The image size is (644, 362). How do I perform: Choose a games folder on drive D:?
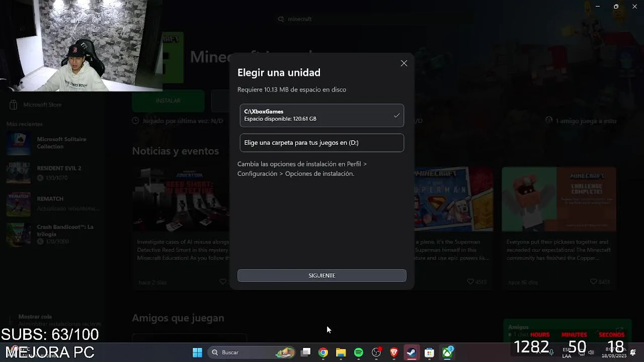322,143
